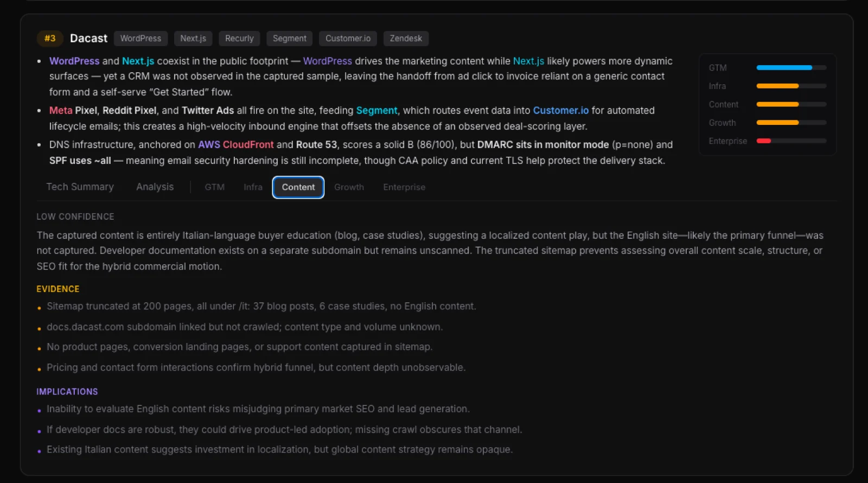Click the Content score progress bar

click(x=792, y=104)
